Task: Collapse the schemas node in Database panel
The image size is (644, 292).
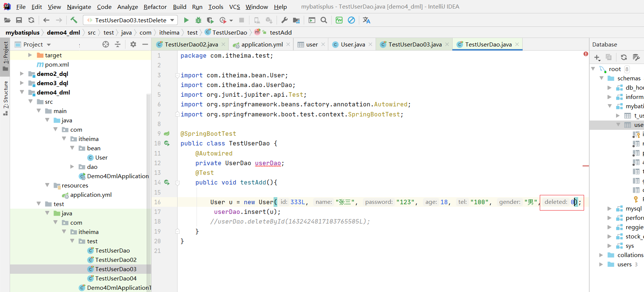Action: click(x=602, y=78)
